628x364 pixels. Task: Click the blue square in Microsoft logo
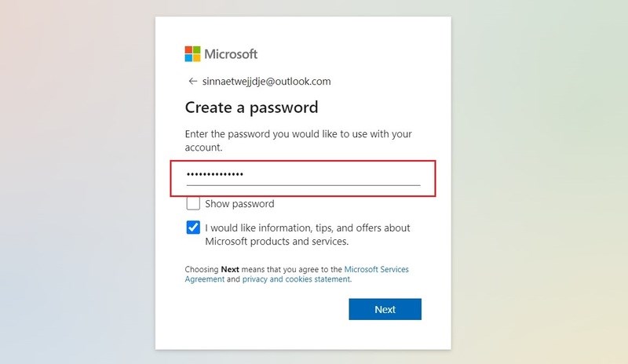(189, 58)
